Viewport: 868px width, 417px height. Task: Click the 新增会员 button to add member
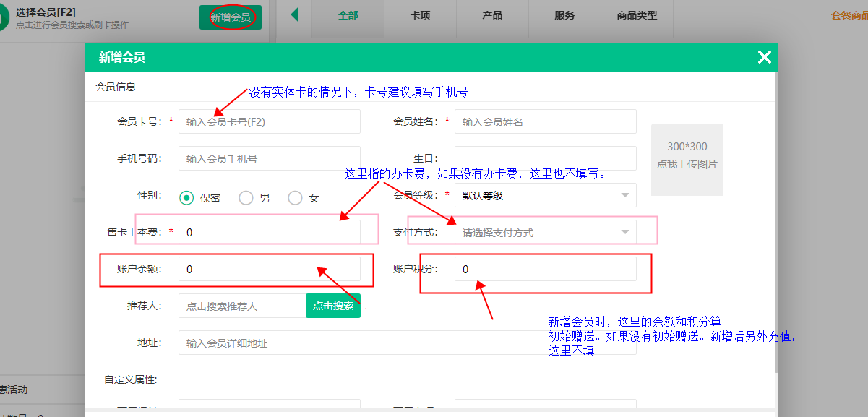pyautogui.click(x=230, y=16)
